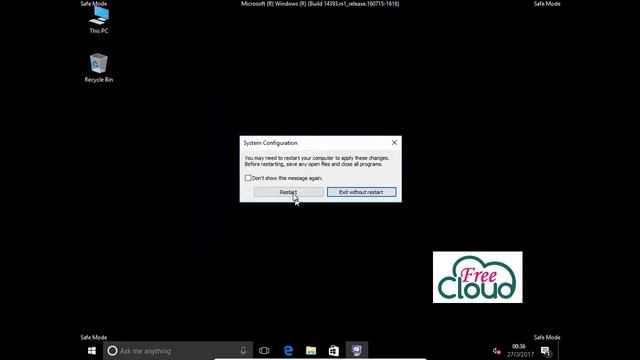Close the System Configuration dialog
The width and height of the screenshot is (640, 360).
pos(394,142)
